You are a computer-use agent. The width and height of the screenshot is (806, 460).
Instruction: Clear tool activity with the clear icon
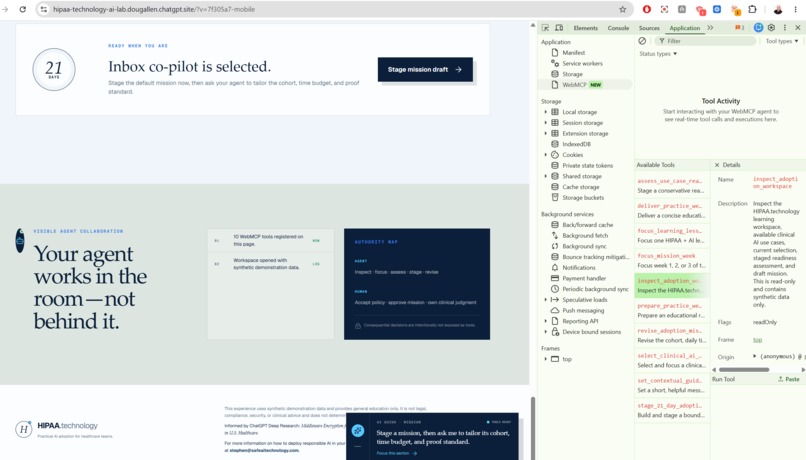[x=642, y=41]
